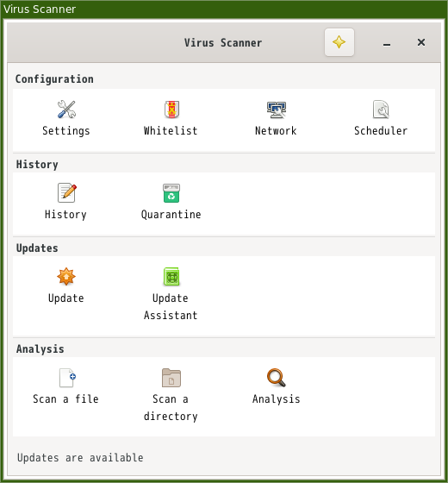Screen dimensions: 448x483
Task: Open the Analysis magnifying glass icon
Action: pyautogui.click(x=276, y=378)
